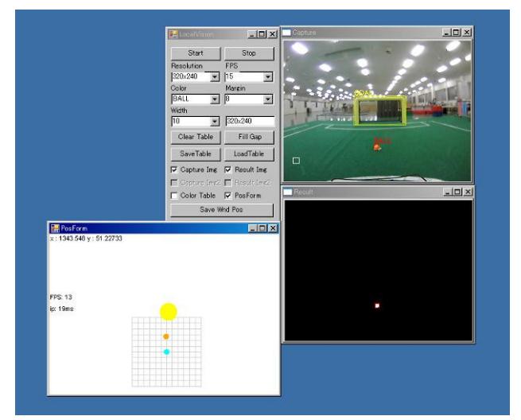
Task: Click the orange ball dot in PosForm
Action: tap(166, 336)
